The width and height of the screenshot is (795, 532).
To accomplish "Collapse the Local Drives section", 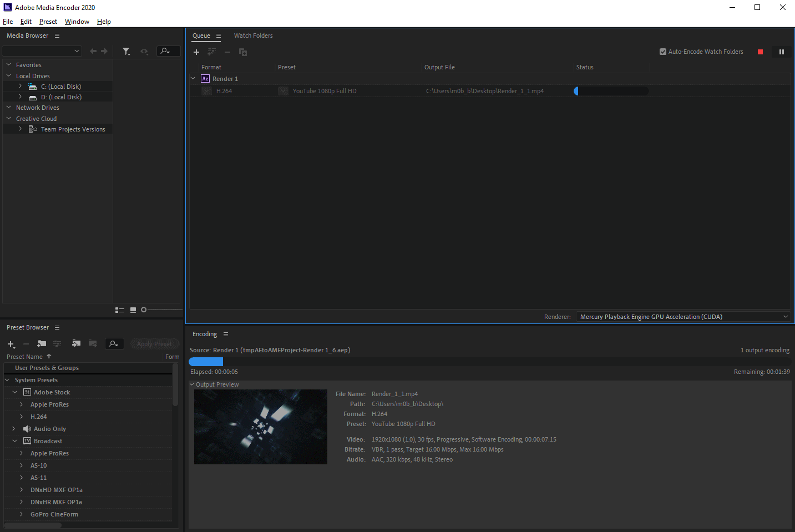I will (x=9, y=76).
